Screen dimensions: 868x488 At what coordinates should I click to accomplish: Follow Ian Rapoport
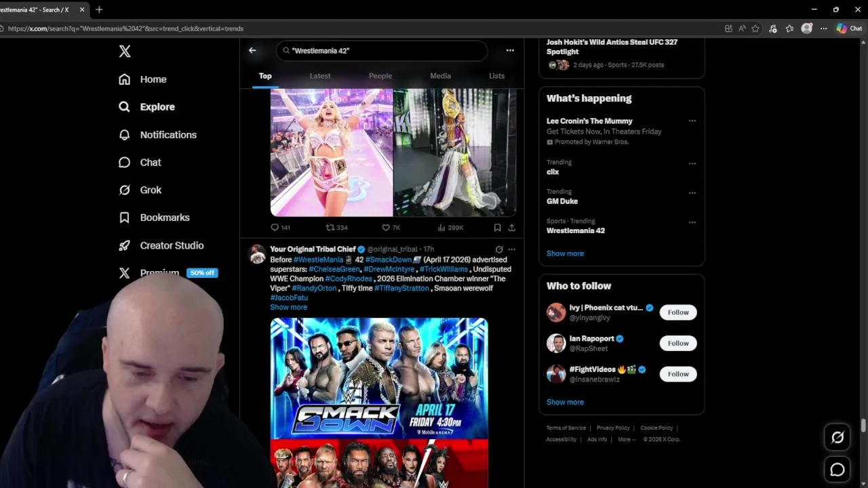click(678, 343)
